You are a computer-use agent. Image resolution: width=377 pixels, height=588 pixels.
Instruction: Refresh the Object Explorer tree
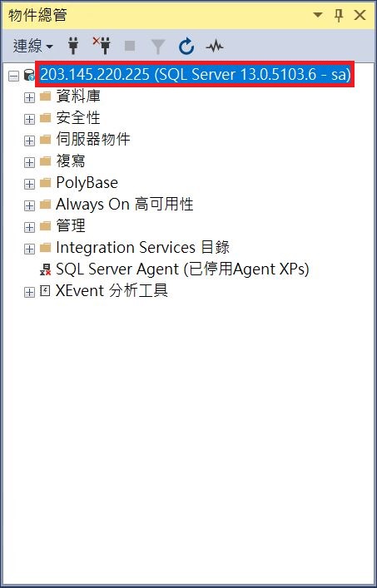tap(186, 47)
